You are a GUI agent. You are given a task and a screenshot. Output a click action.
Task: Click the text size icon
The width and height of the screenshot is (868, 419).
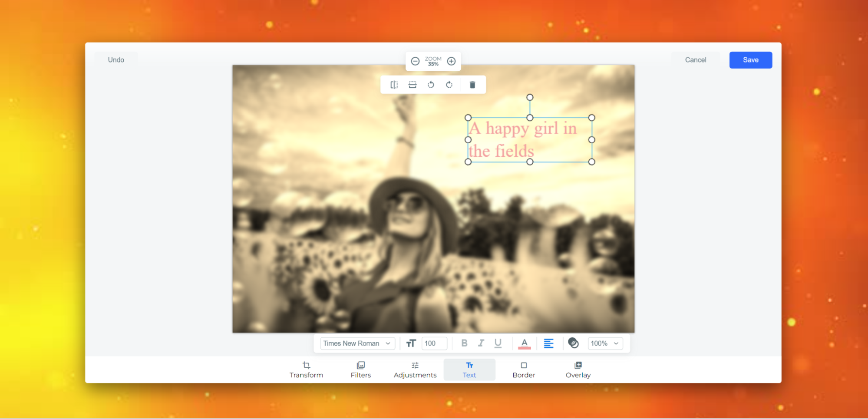pos(411,343)
